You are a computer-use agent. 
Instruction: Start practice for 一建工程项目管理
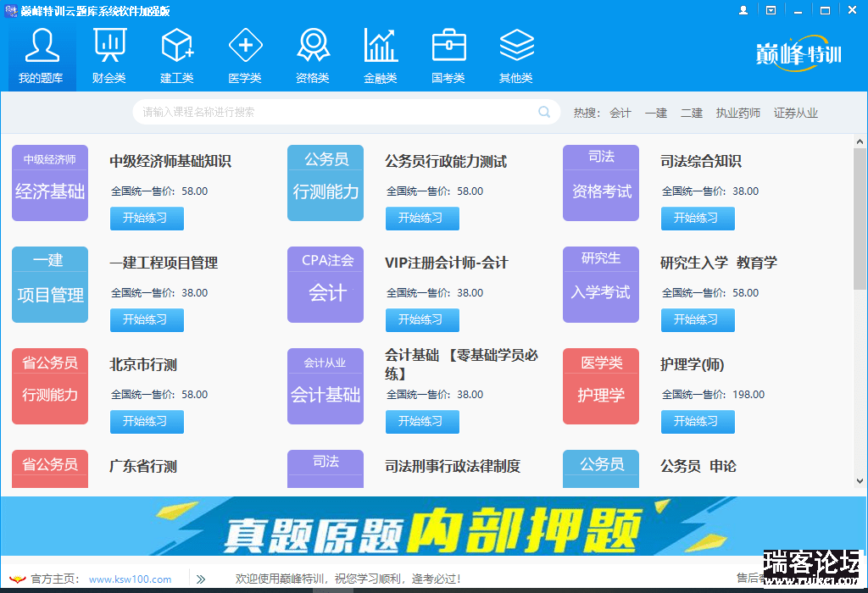[x=147, y=319]
